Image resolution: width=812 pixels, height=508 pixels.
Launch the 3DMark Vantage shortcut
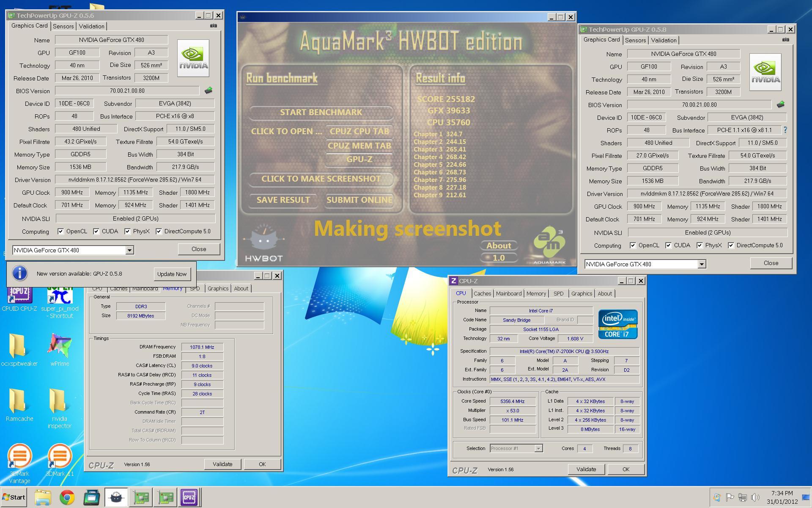[19, 464]
